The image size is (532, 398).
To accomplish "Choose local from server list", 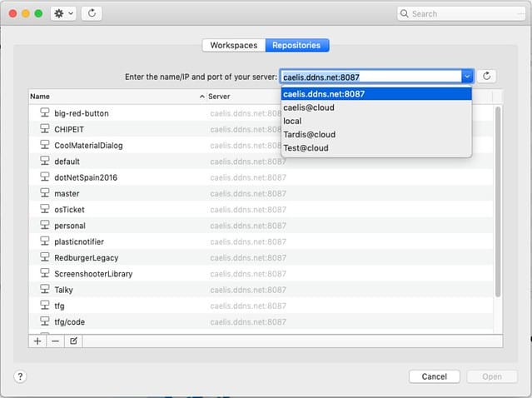I will 376,121.
